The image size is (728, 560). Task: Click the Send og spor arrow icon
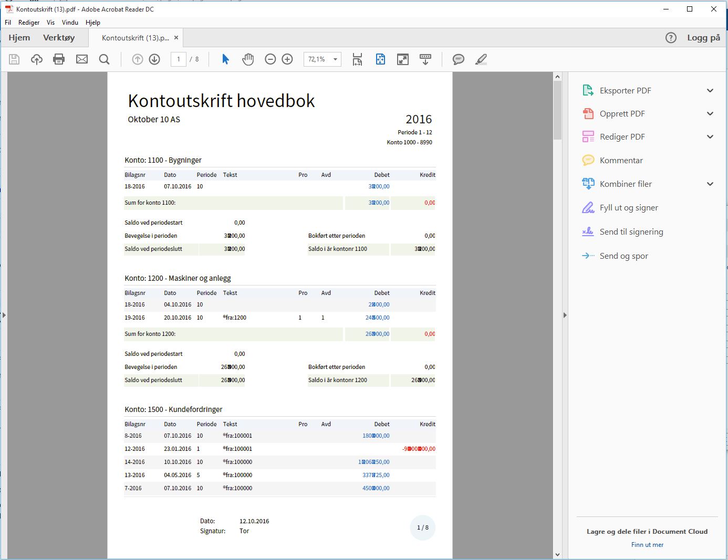pyautogui.click(x=588, y=256)
